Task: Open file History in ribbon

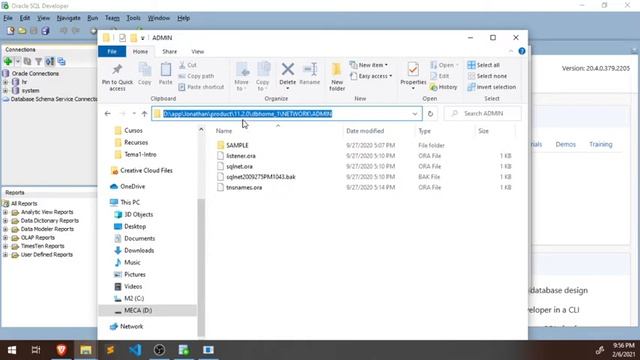Action: (444, 87)
